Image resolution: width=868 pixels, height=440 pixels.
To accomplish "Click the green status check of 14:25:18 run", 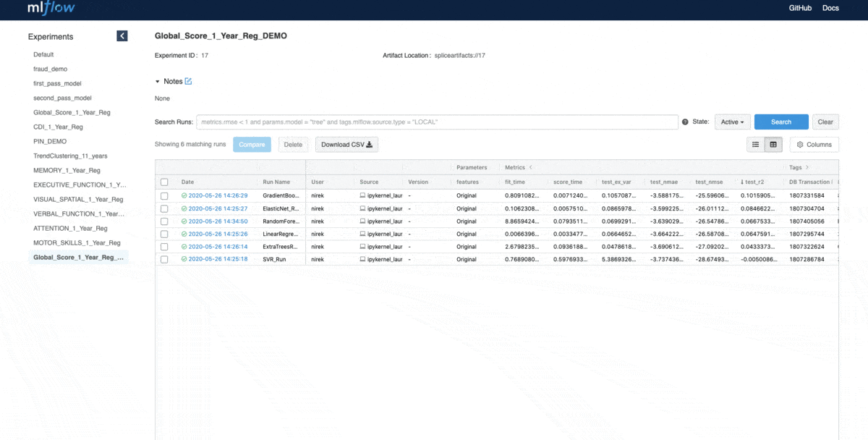I will (x=184, y=259).
